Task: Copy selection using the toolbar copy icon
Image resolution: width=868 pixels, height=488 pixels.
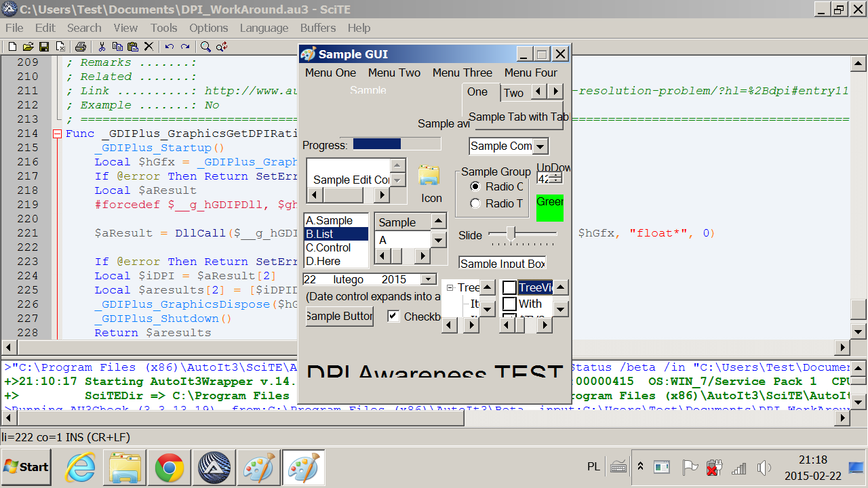Action: [x=117, y=47]
